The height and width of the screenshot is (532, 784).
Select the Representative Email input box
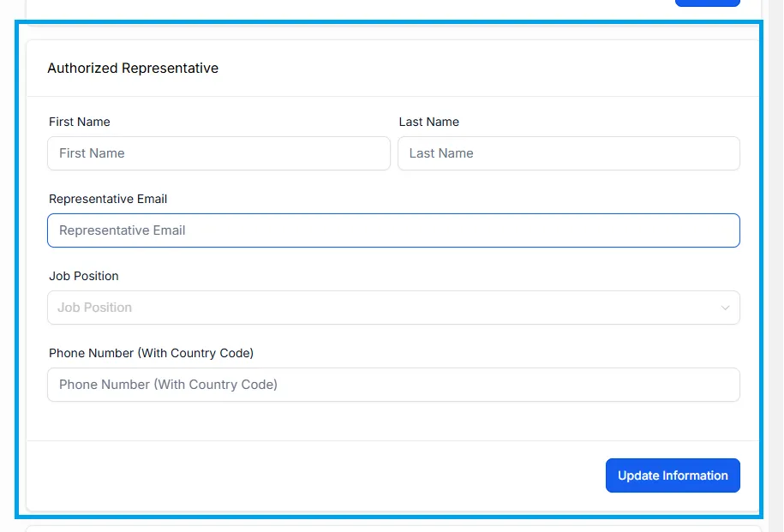pos(393,230)
